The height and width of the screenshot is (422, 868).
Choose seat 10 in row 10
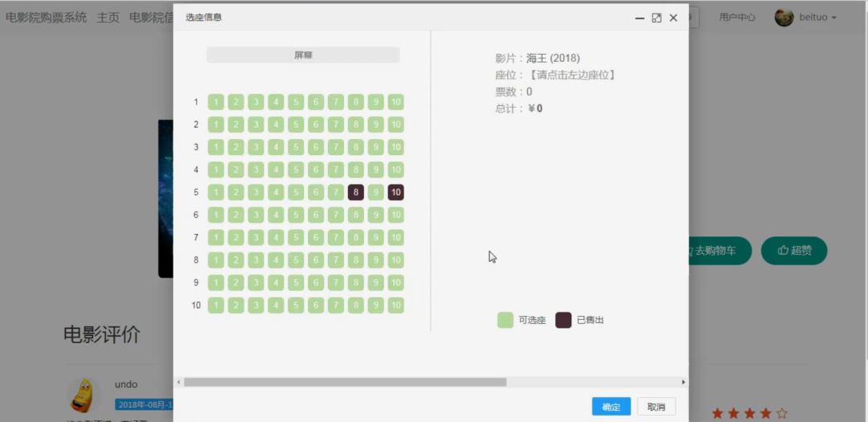395,305
